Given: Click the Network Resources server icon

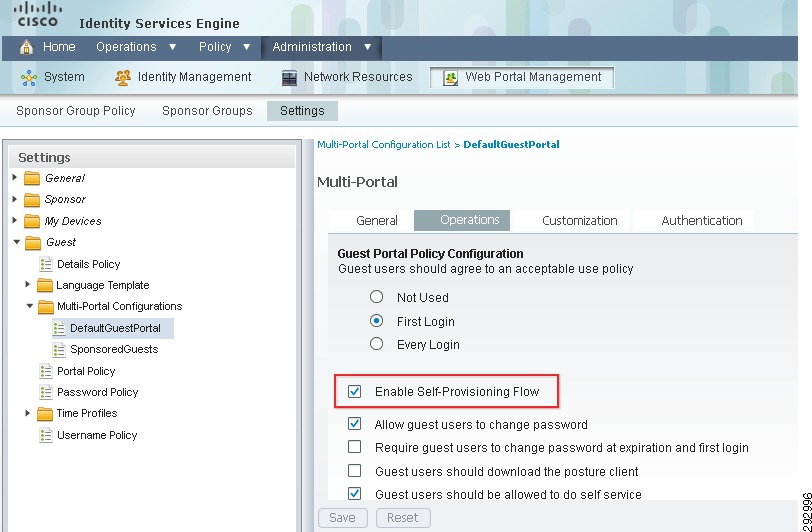Looking at the screenshot, I should pos(289,78).
